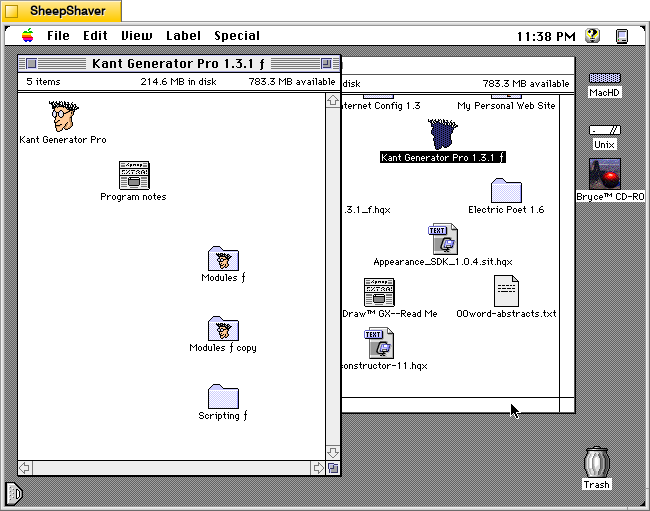Click the close box of Kant Generator window
The image size is (650, 511).
(x=31, y=63)
